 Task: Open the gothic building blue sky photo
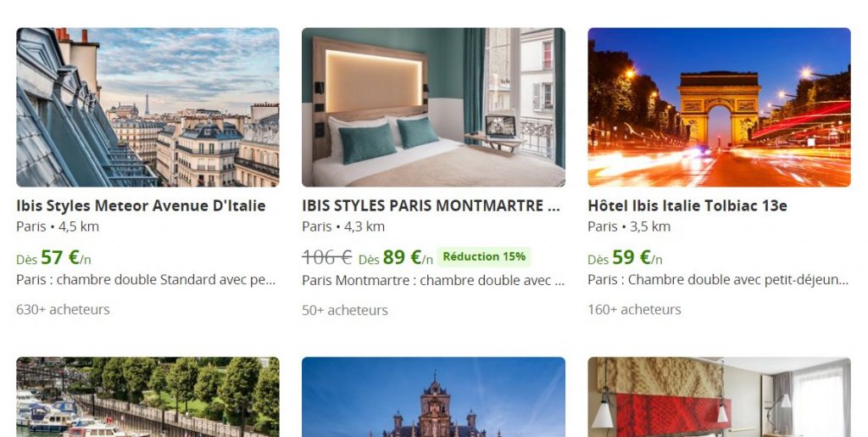click(433, 397)
